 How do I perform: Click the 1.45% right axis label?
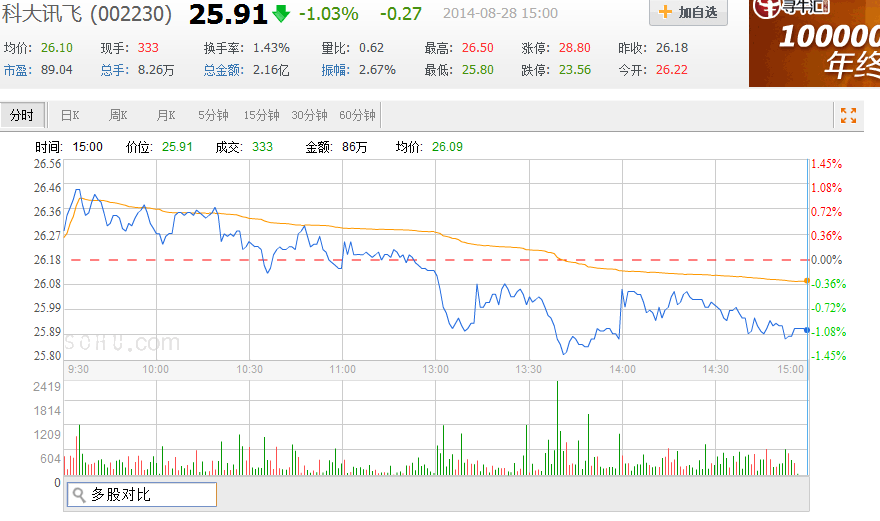pos(827,164)
